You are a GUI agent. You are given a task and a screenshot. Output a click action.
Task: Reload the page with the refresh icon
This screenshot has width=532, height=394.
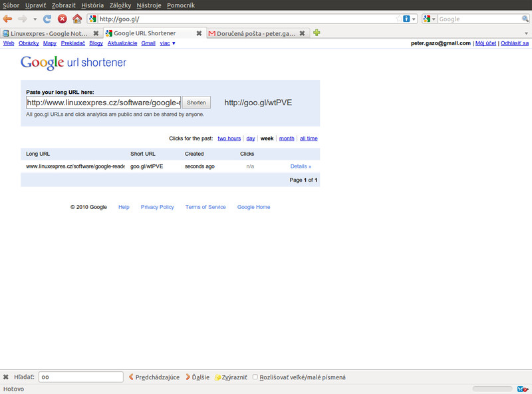pyautogui.click(x=47, y=19)
